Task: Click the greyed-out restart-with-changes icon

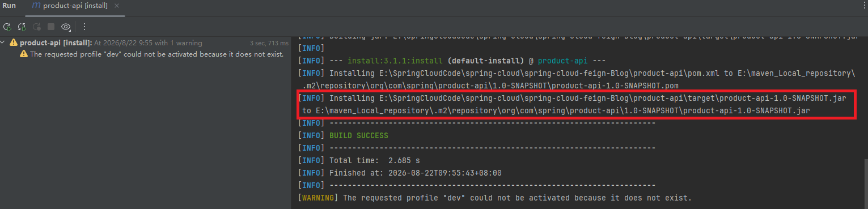Action: coord(37,27)
